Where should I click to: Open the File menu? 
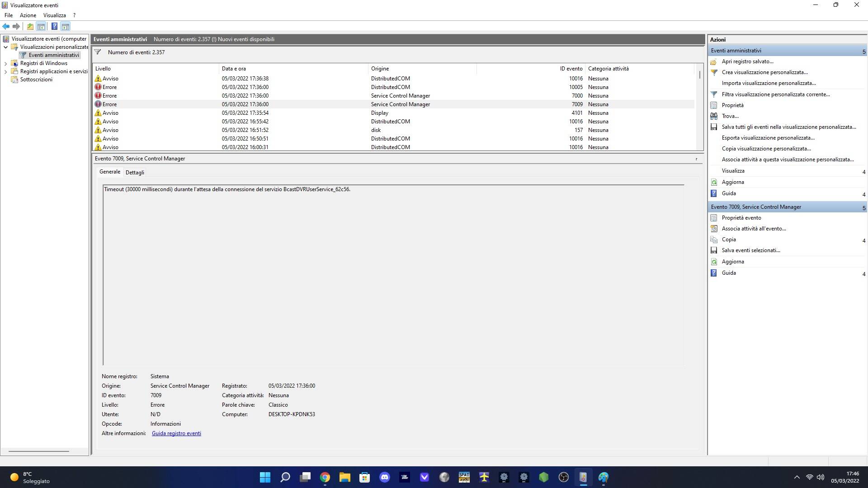[9, 15]
